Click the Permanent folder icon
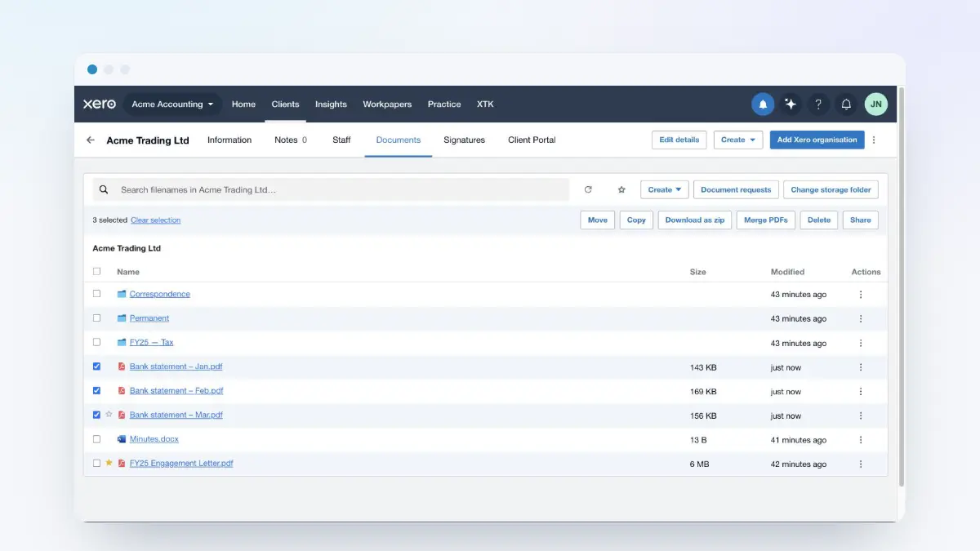Screen dimensions: 980x551 point(122,318)
